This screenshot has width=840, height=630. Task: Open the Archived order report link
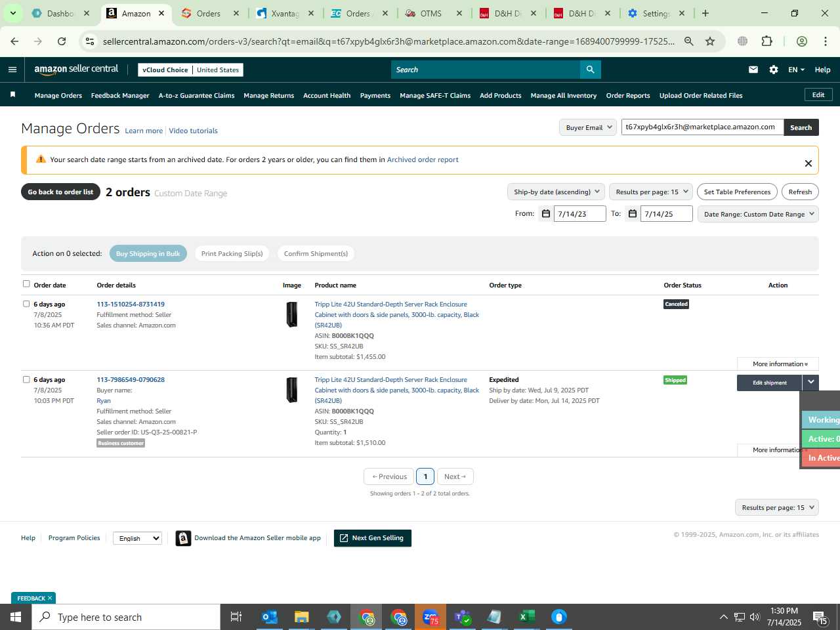[x=423, y=159]
